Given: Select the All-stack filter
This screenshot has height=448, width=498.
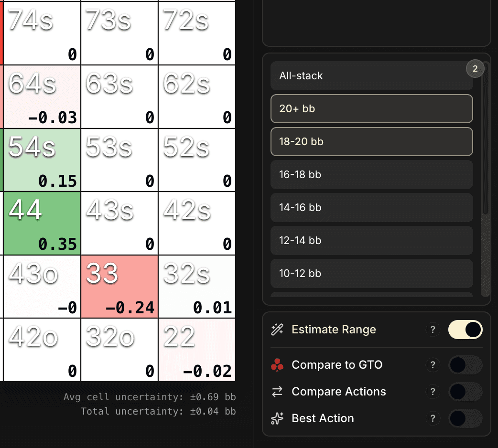Looking at the screenshot, I should (x=372, y=76).
